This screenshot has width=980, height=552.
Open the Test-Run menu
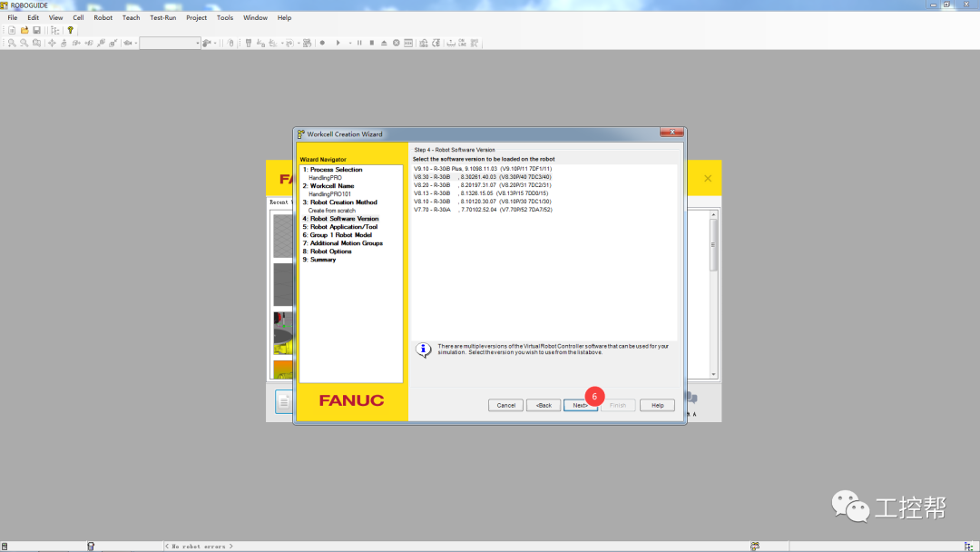pyautogui.click(x=163, y=17)
